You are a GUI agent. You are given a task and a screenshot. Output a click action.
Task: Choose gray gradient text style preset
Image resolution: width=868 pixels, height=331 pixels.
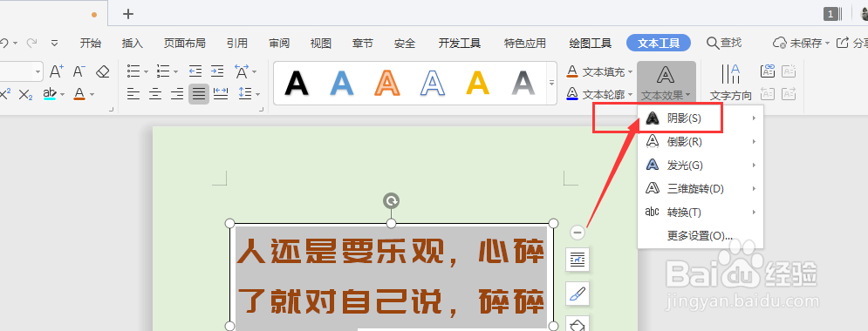pos(523,84)
